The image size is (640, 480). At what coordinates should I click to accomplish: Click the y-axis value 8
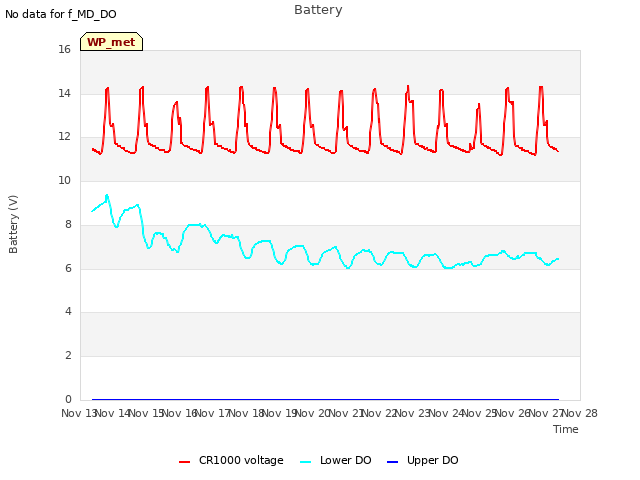[68, 224]
